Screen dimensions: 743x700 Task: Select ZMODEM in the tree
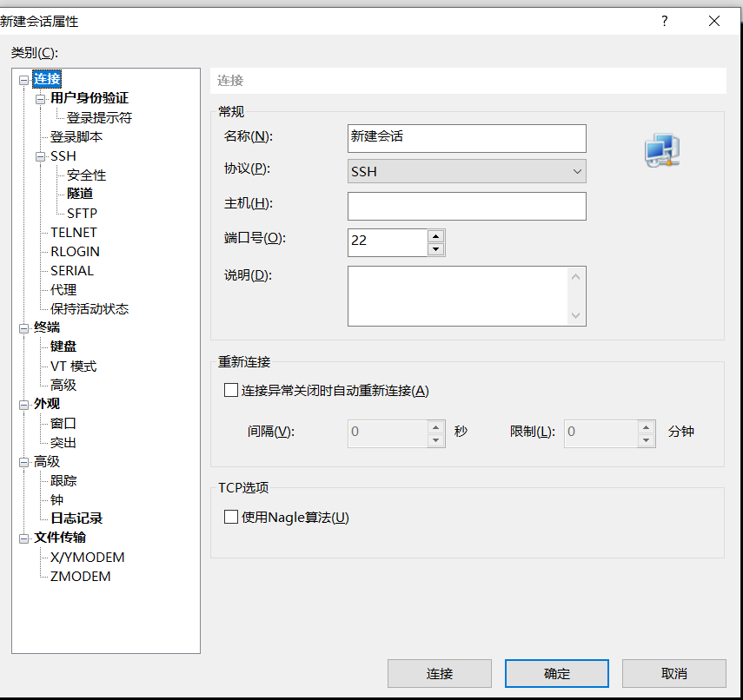click(x=81, y=577)
